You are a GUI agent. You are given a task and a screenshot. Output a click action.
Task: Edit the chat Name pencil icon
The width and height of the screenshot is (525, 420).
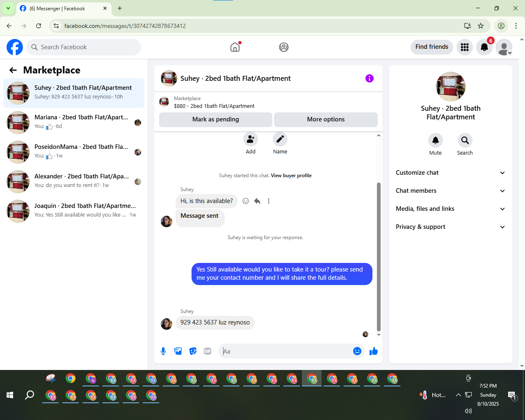280,139
